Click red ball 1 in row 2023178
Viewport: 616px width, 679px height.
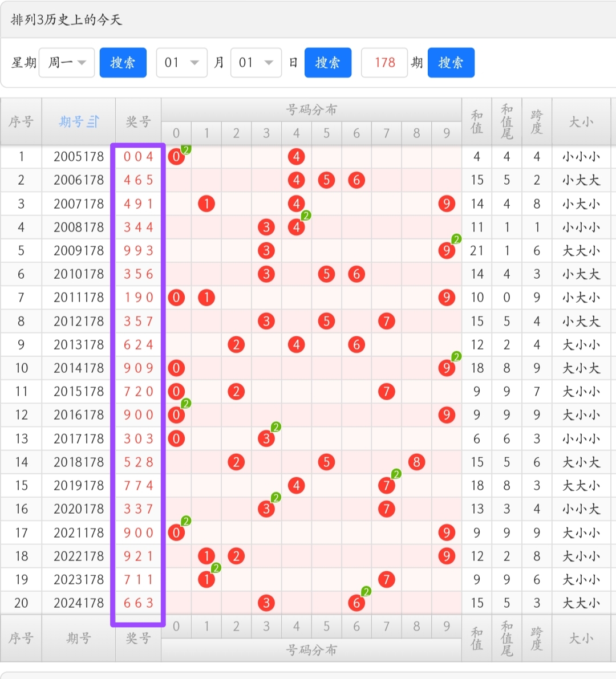[x=206, y=579]
